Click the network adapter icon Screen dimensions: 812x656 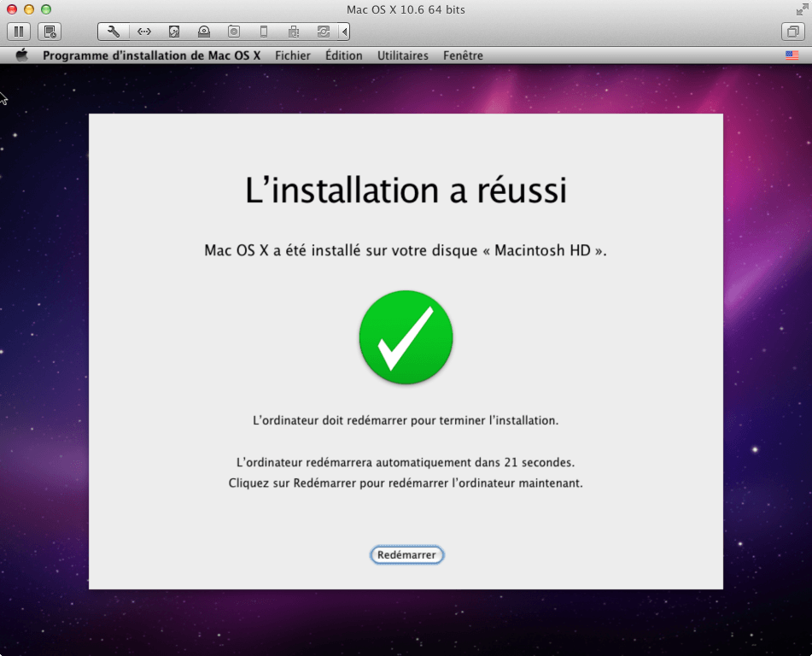[x=144, y=32]
